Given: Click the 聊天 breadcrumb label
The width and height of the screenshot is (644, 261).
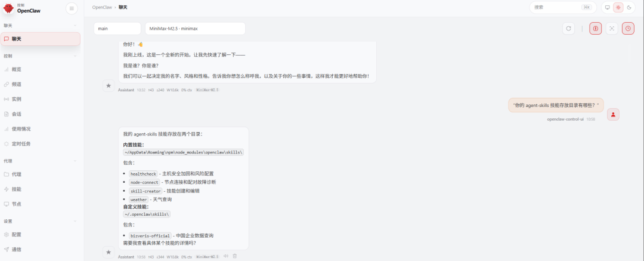Looking at the screenshot, I should click(x=123, y=7).
